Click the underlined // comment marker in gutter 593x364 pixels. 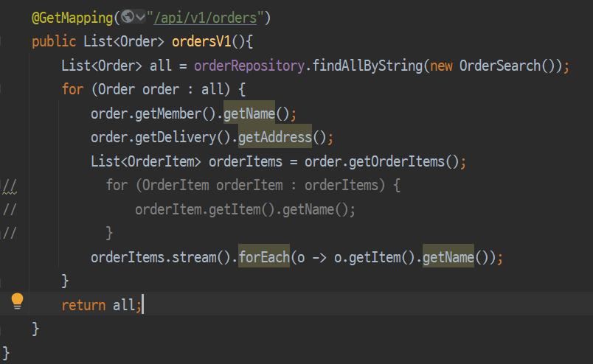10,186
